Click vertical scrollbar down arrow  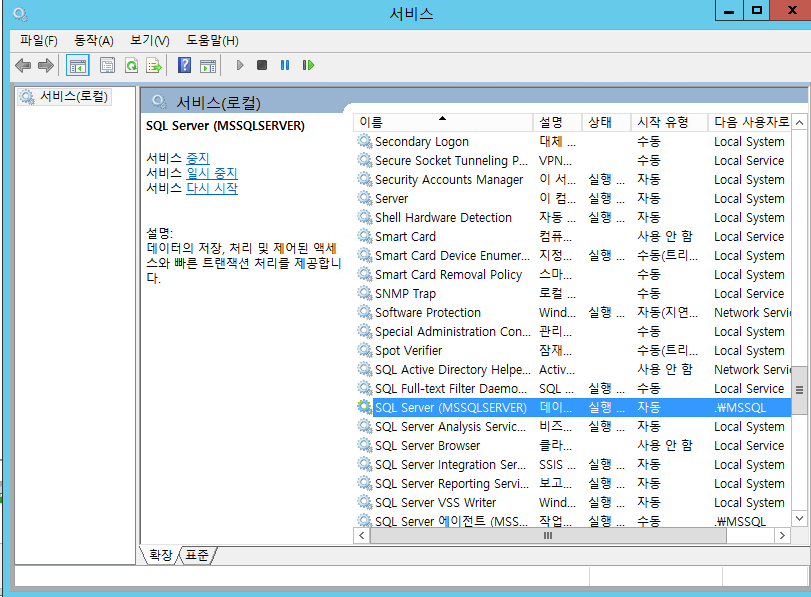[x=799, y=518]
